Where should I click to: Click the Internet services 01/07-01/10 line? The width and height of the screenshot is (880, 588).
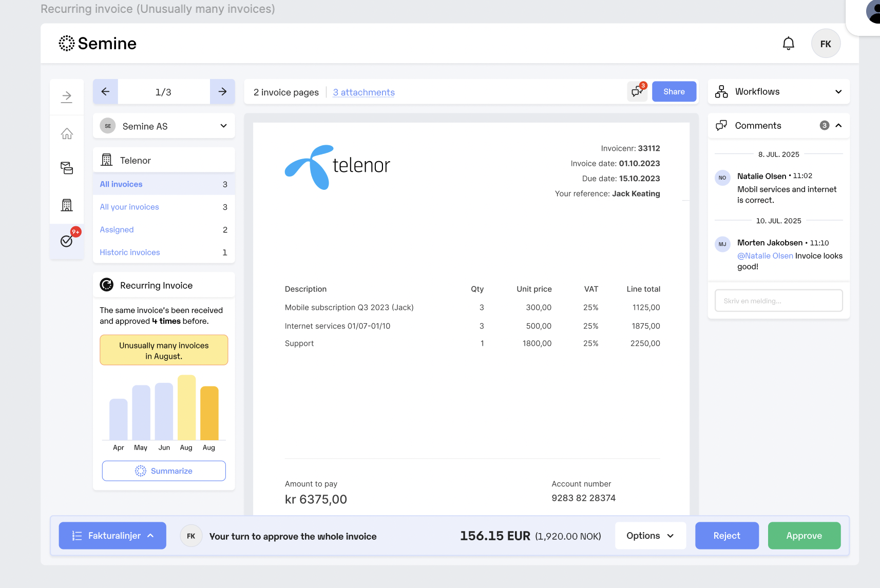[x=337, y=326]
